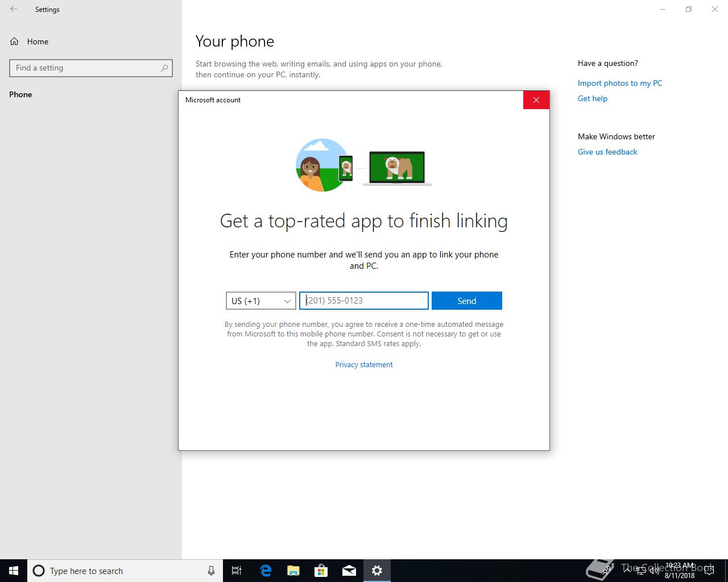The width and height of the screenshot is (728, 582).
Task: Click 'Get a top-rated app to finish linking' heading
Action: pos(364,221)
